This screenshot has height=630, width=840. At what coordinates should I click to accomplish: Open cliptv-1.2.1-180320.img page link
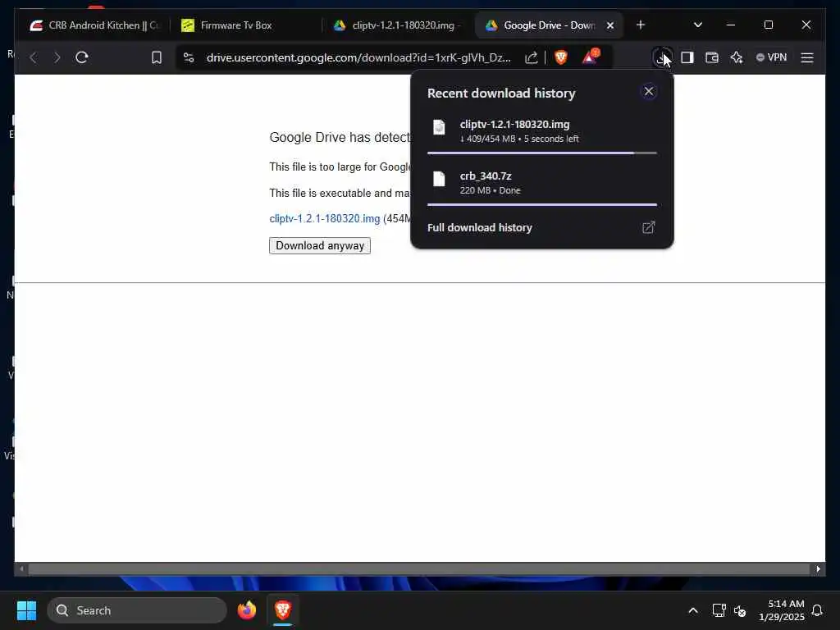click(325, 218)
